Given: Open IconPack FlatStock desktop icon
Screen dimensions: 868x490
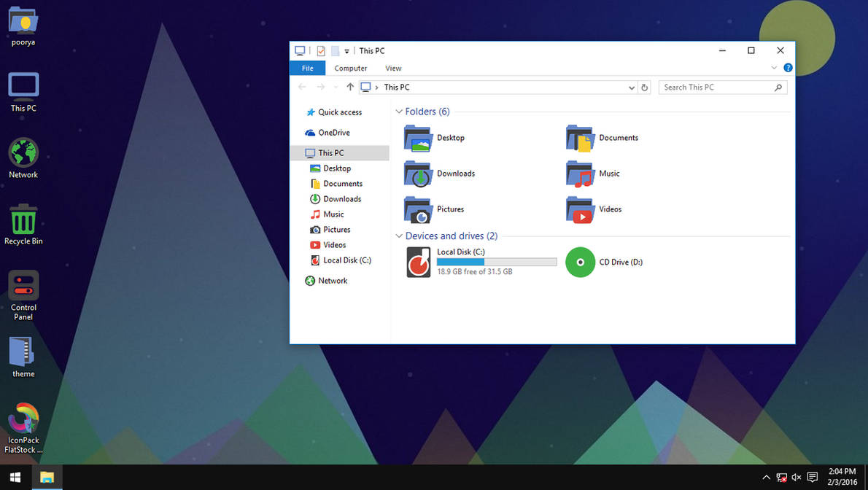Looking at the screenshot, I should 23,418.
